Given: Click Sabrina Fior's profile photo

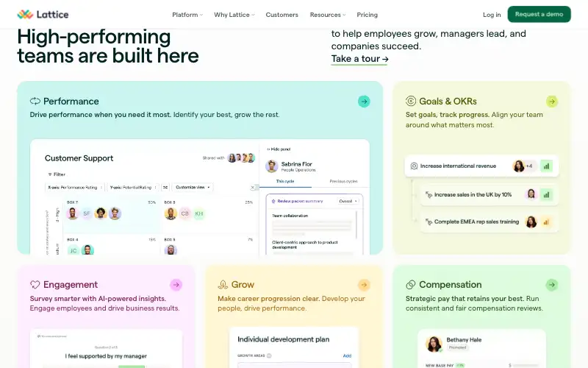Looking at the screenshot, I should tap(272, 166).
